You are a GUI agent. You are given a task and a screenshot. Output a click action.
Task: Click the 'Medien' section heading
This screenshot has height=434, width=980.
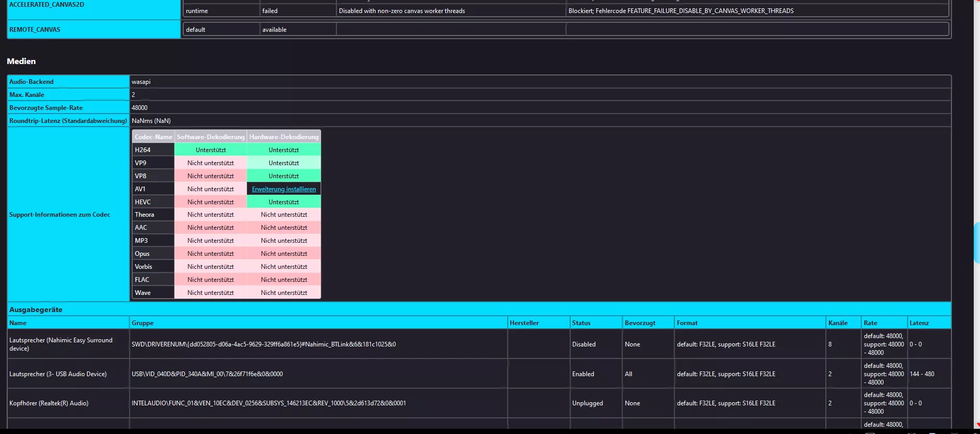21,61
